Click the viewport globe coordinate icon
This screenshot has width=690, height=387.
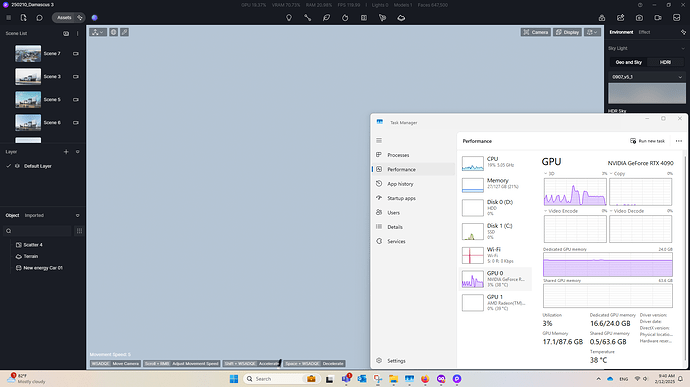point(114,32)
